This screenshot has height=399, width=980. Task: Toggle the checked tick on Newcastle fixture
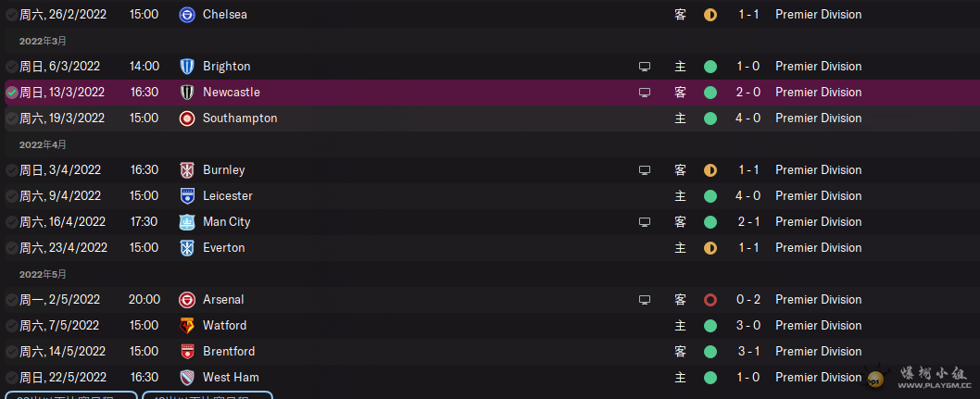click(12, 93)
